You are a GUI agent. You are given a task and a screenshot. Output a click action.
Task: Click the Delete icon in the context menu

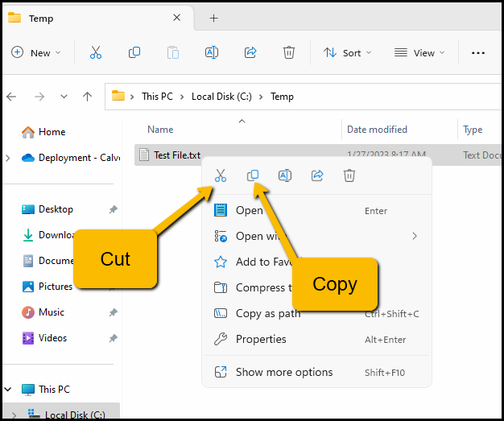click(349, 175)
